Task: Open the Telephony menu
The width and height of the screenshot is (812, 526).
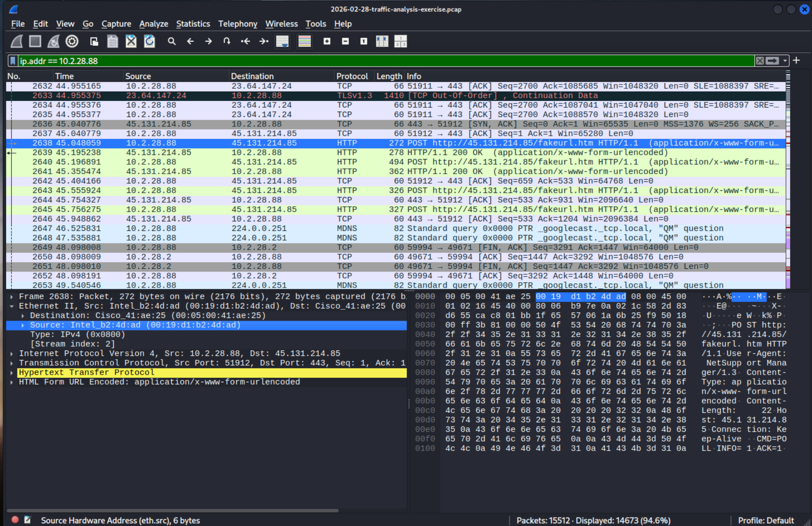Action: [x=238, y=24]
